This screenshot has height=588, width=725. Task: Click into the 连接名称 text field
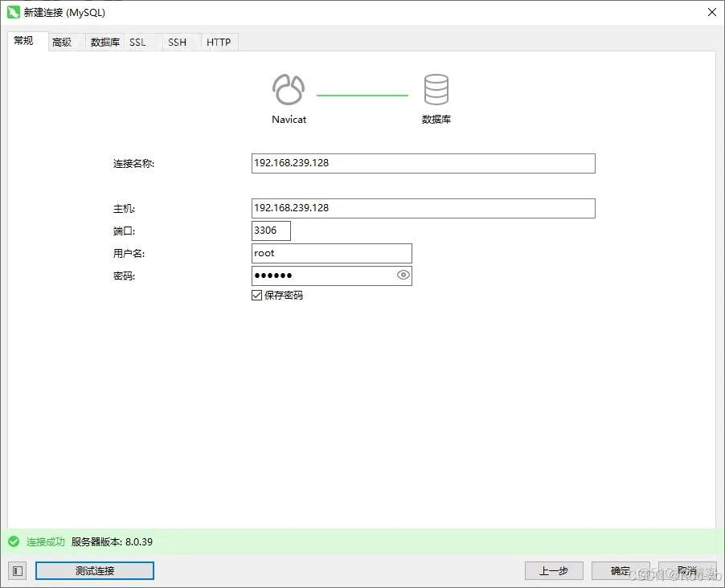[423, 163]
